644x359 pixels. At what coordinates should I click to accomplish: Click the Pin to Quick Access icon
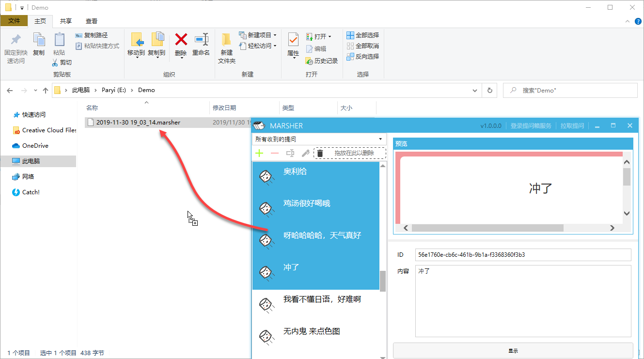[16, 40]
